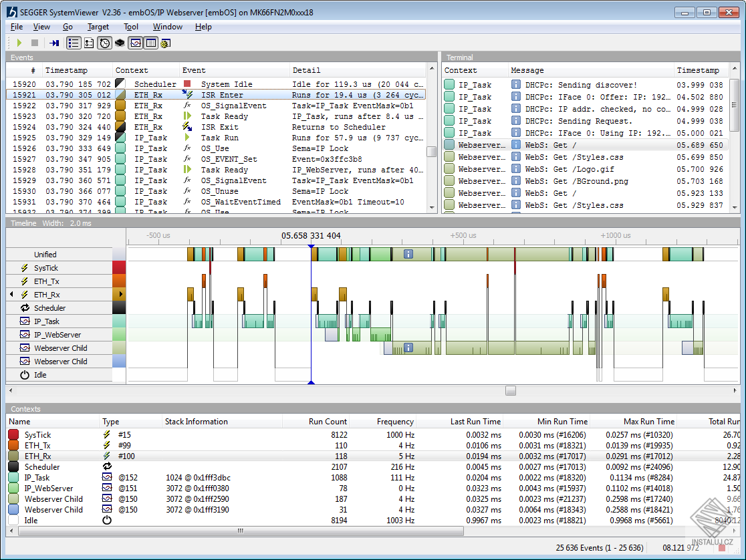The image size is (746, 560).
Task: Sort events by Timestamp column header
Action: click(67, 70)
